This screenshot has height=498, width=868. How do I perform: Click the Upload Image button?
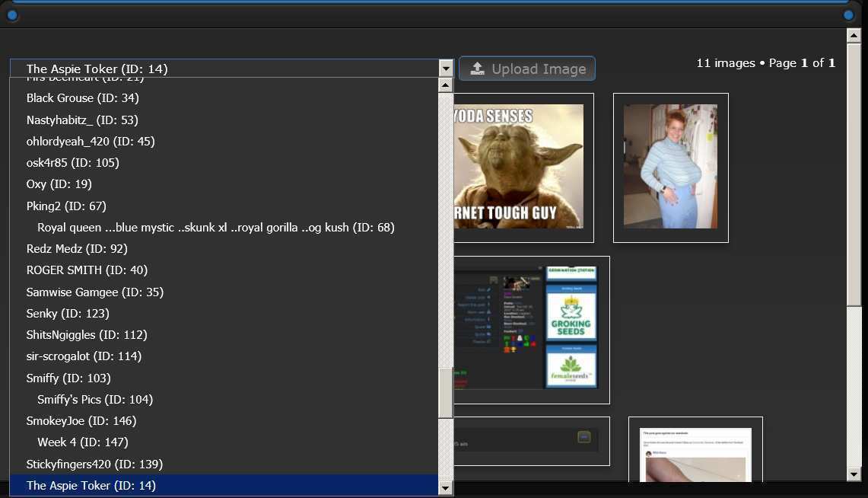526,69
